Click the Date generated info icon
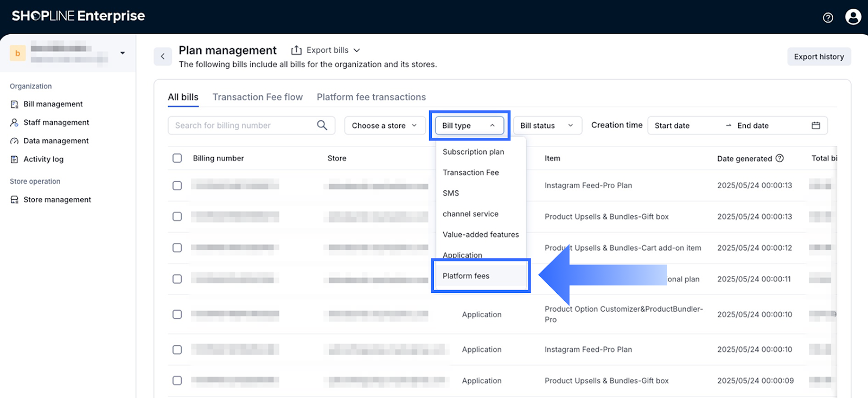Screen dimensions: 868x398 [780, 158]
